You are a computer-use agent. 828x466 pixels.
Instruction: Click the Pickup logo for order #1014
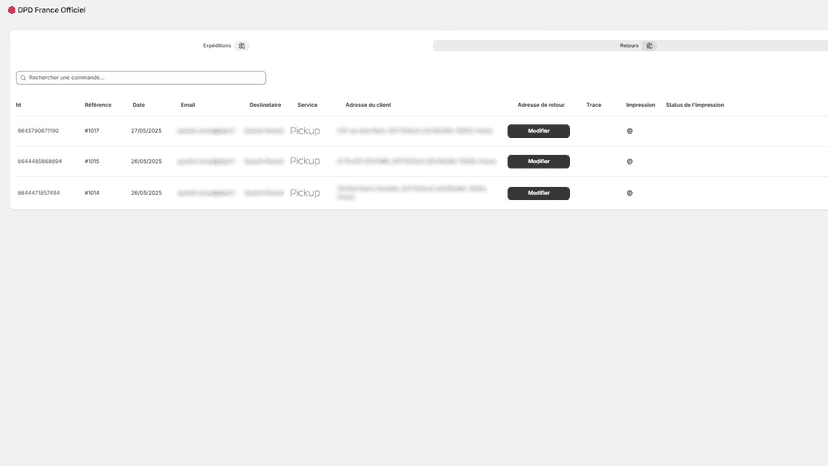305,193
